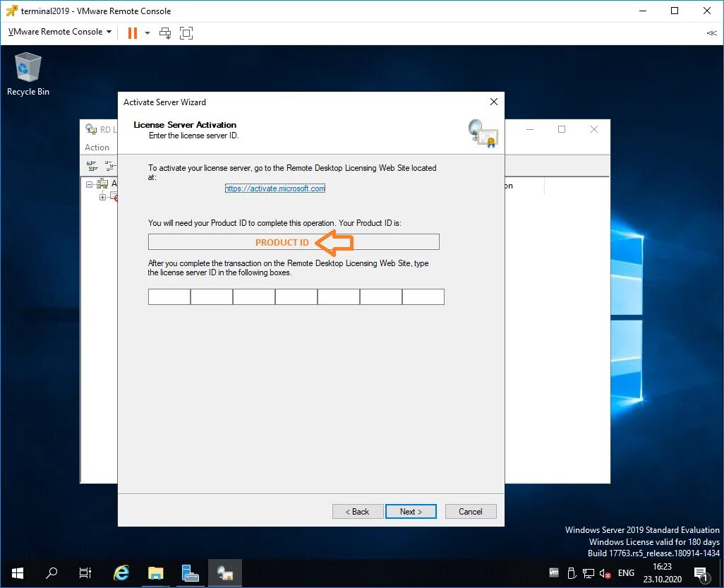This screenshot has width=724, height=588.
Task: Switch to RD Licensing Manager taskbar icon
Action: [x=225, y=573]
